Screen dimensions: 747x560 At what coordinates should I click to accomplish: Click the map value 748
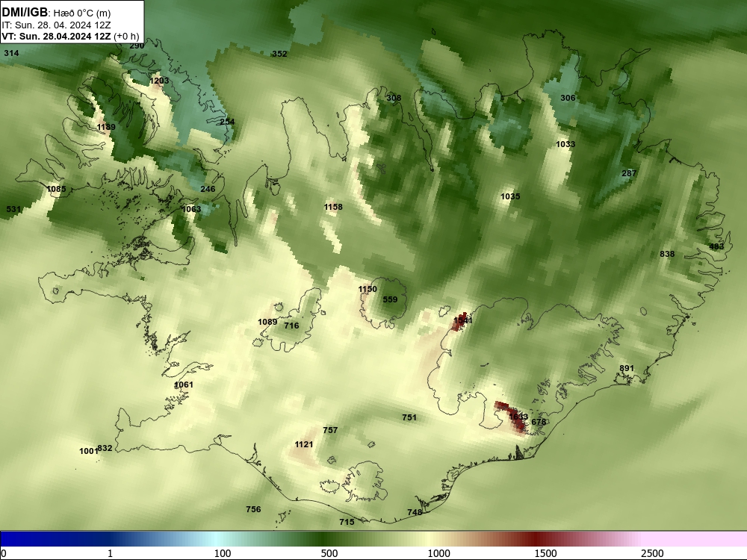coord(415,512)
